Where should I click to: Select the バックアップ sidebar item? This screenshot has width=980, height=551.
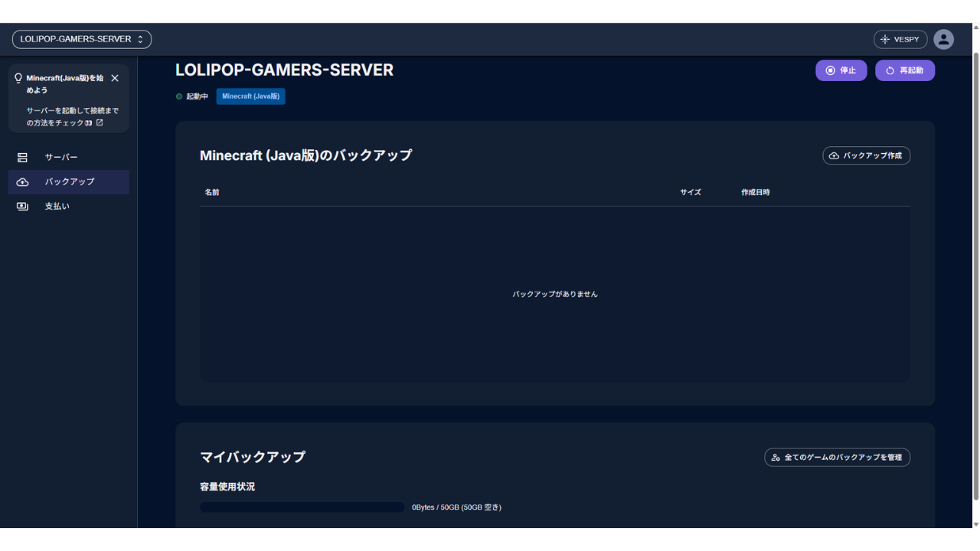tap(69, 181)
